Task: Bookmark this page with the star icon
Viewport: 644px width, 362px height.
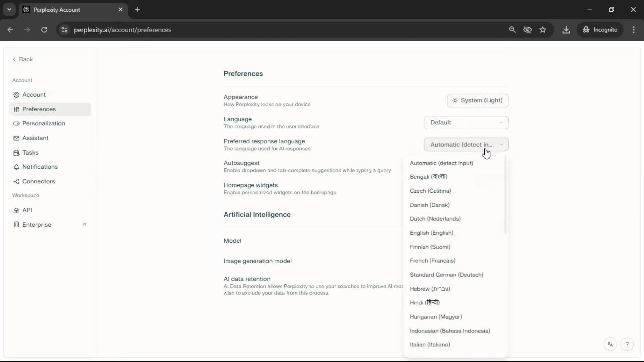Action: click(x=543, y=30)
